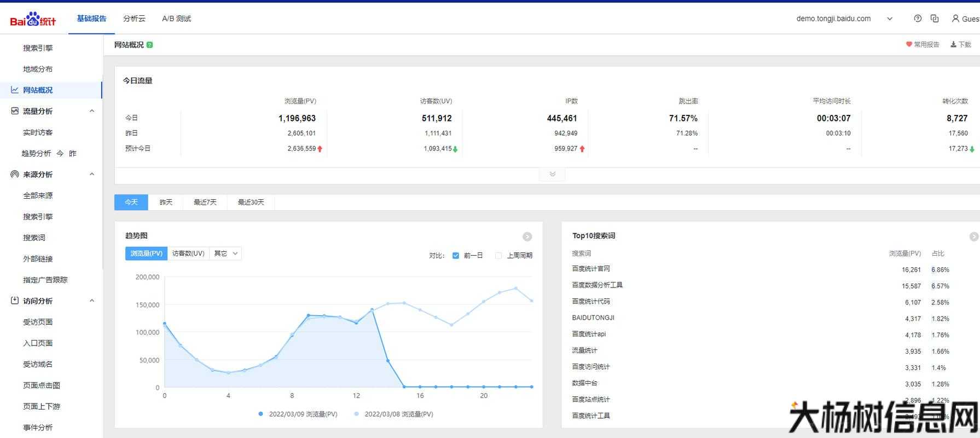
Task: Click the green help badge beside 网站概况
Action: pos(150,45)
